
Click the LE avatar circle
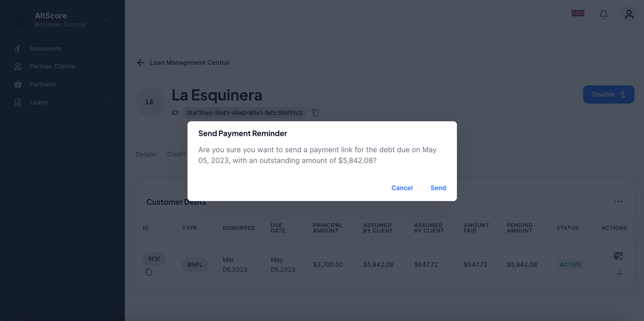pyautogui.click(x=150, y=102)
